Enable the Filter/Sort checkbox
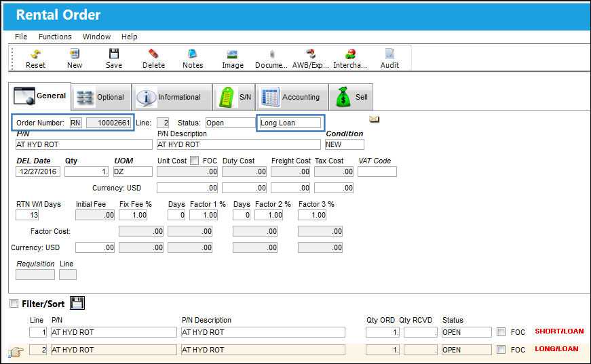The width and height of the screenshot is (591, 364). [x=14, y=304]
